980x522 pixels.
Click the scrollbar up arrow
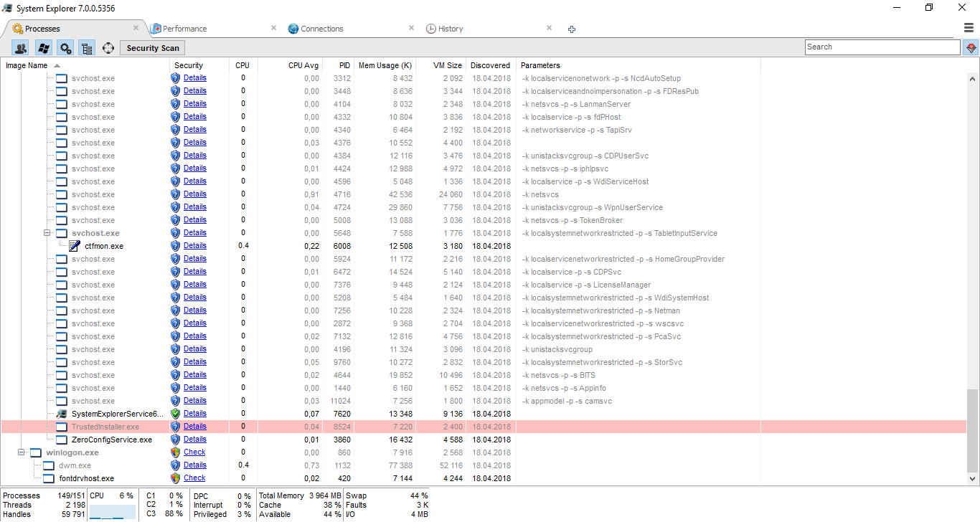[x=973, y=77]
